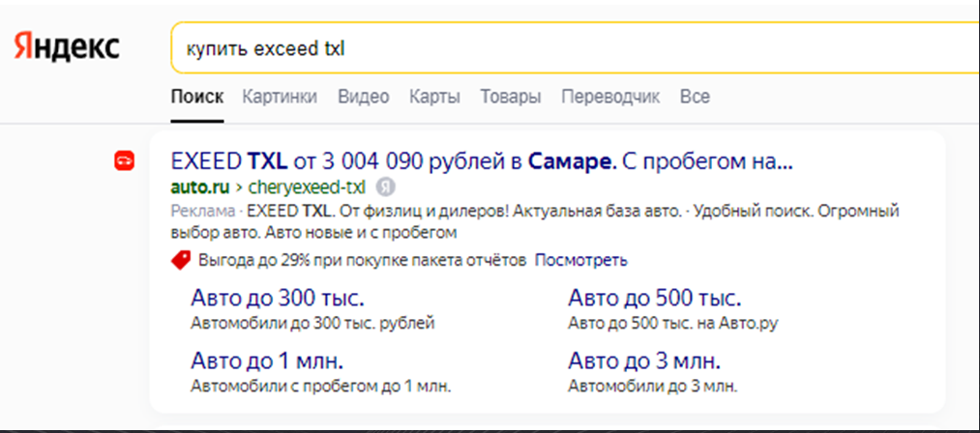Open the EXEED TXL от 3 004 090 рублей headline

(x=481, y=162)
